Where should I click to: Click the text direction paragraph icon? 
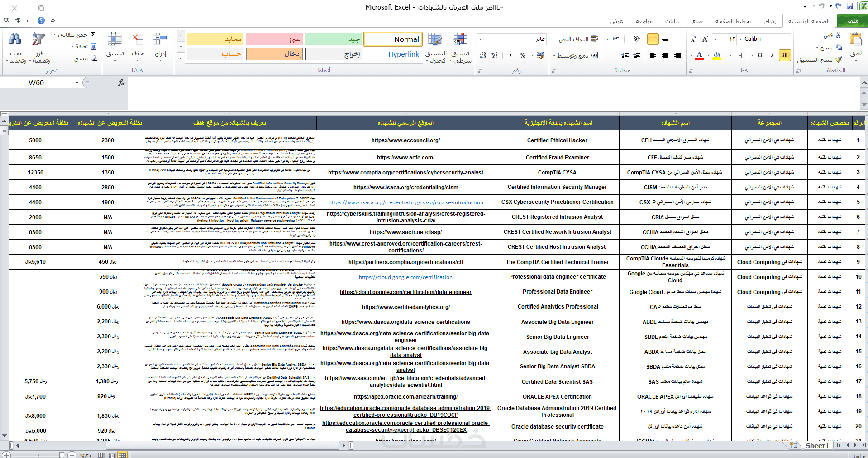coord(616,39)
